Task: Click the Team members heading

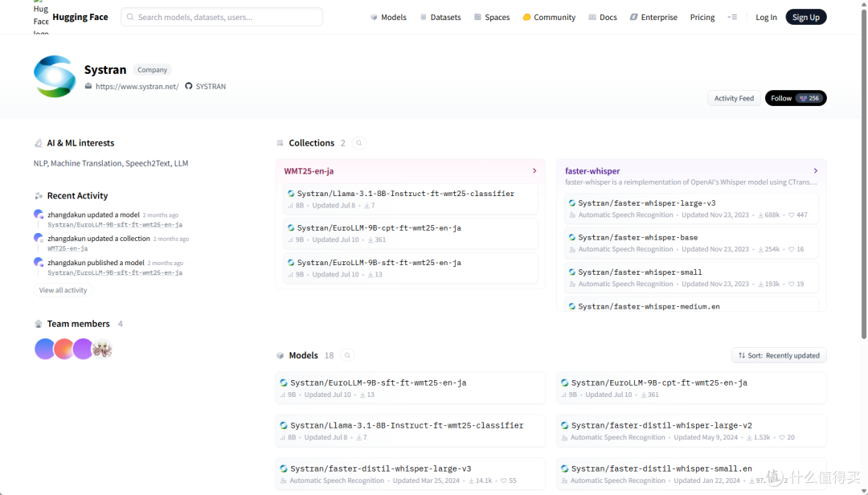Action: (78, 324)
